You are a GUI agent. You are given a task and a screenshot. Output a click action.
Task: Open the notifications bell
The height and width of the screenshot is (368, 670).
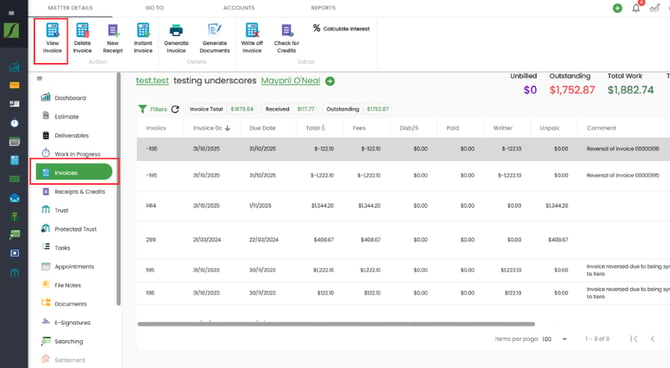click(636, 8)
